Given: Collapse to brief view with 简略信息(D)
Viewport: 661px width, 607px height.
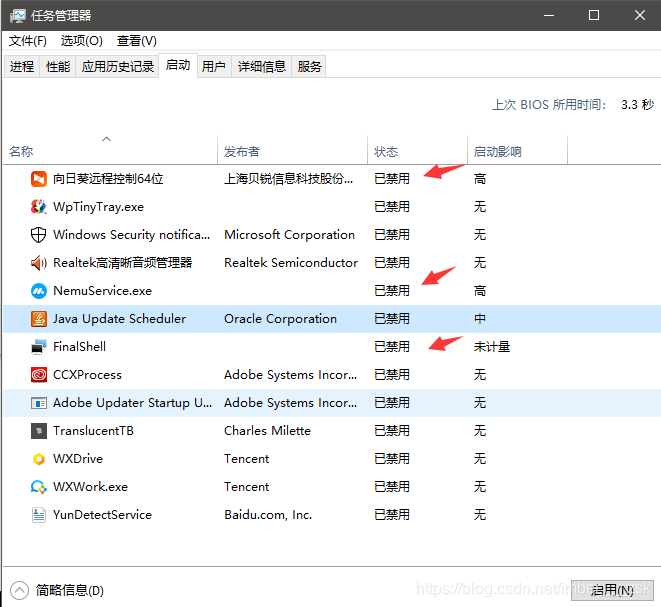Looking at the screenshot, I should pyautogui.click(x=57, y=590).
